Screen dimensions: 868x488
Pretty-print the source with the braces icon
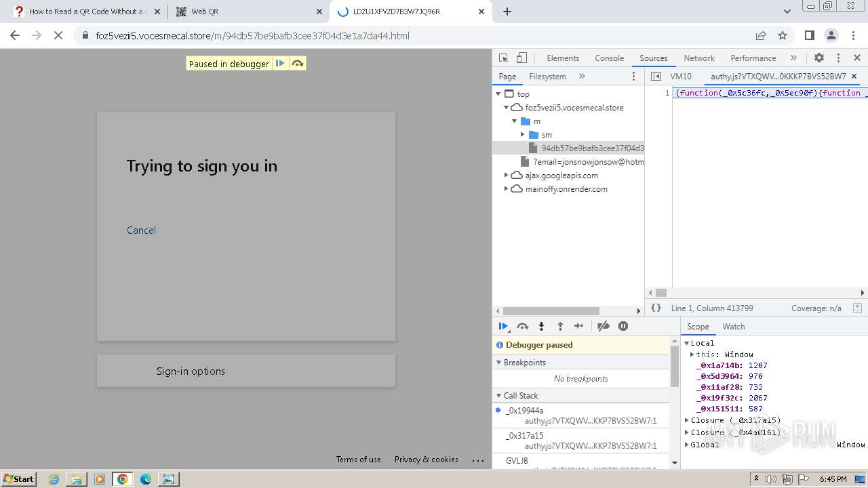pyautogui.click(x=656, y=308)
